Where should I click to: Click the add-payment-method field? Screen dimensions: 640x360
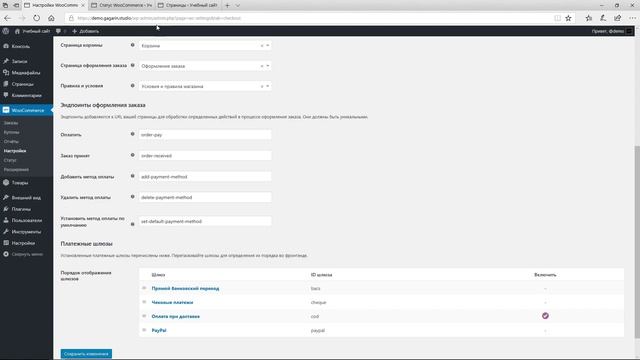pyautogui.click(x=205, y=177)
